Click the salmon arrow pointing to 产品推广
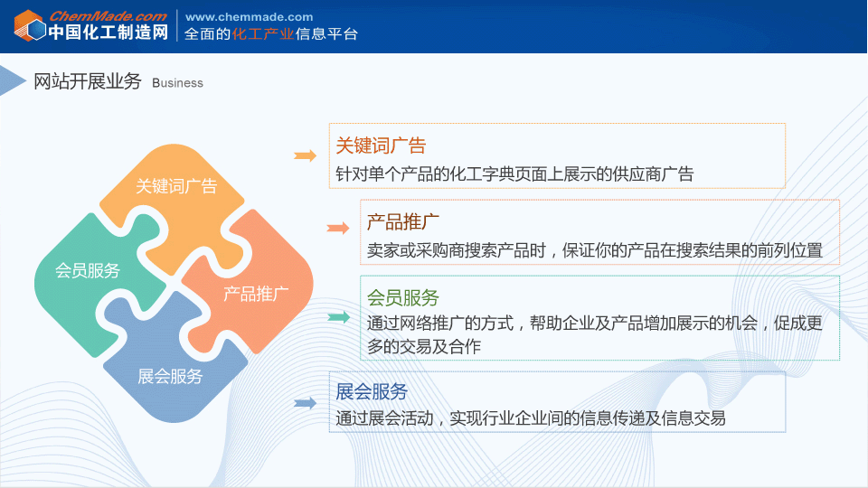The width and height of the screenshot is (868, 488). pos(337,228)
